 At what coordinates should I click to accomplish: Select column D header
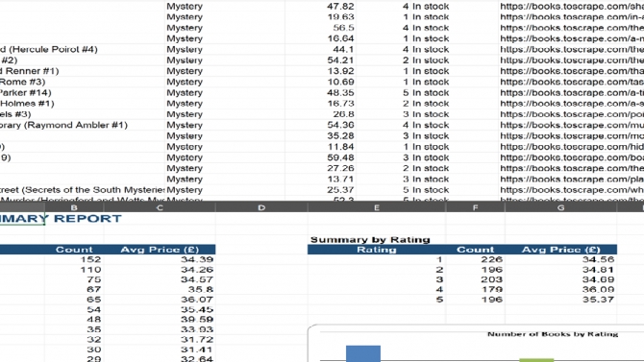[x=261, y=207]
